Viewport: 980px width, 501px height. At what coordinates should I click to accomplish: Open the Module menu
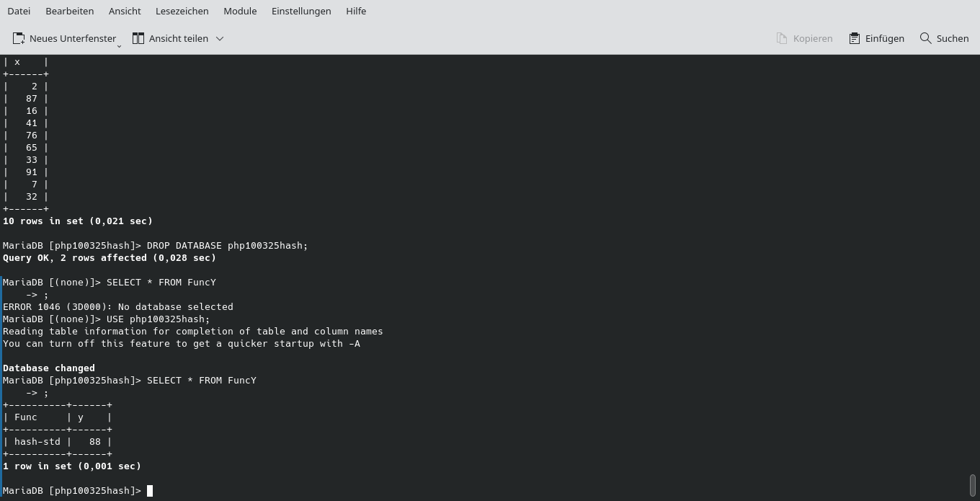pos(240,11)
